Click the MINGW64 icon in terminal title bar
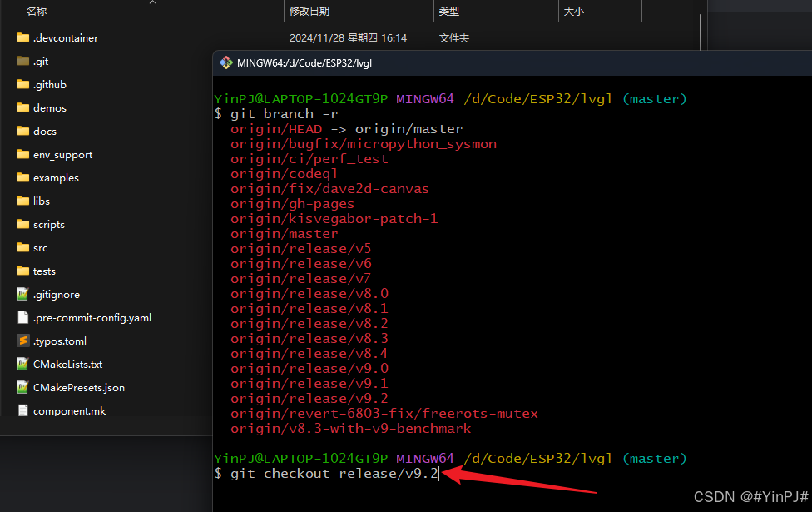Screen dimensions: 812x512 (225, 62)
